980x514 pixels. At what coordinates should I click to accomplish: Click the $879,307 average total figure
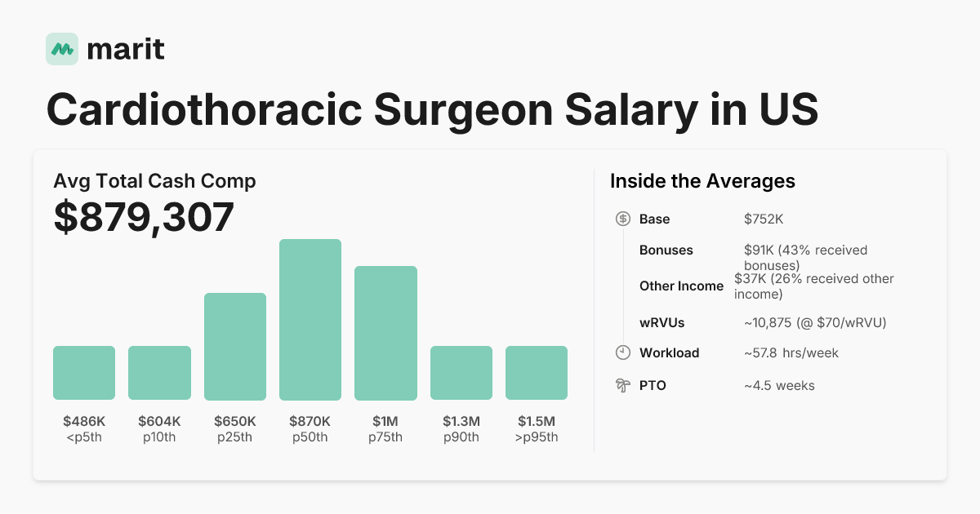click(144, 217)
